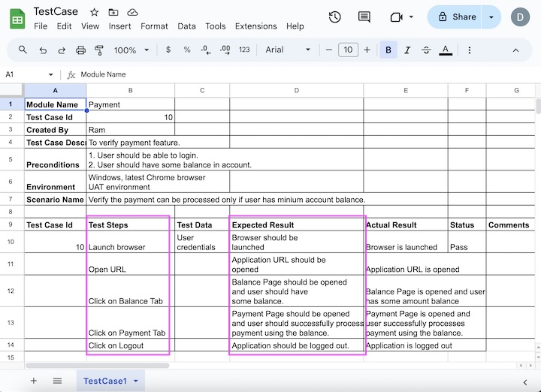Open the comments panel icon
This screenshot has width=541, height=392.
click(x=364, y=17)
